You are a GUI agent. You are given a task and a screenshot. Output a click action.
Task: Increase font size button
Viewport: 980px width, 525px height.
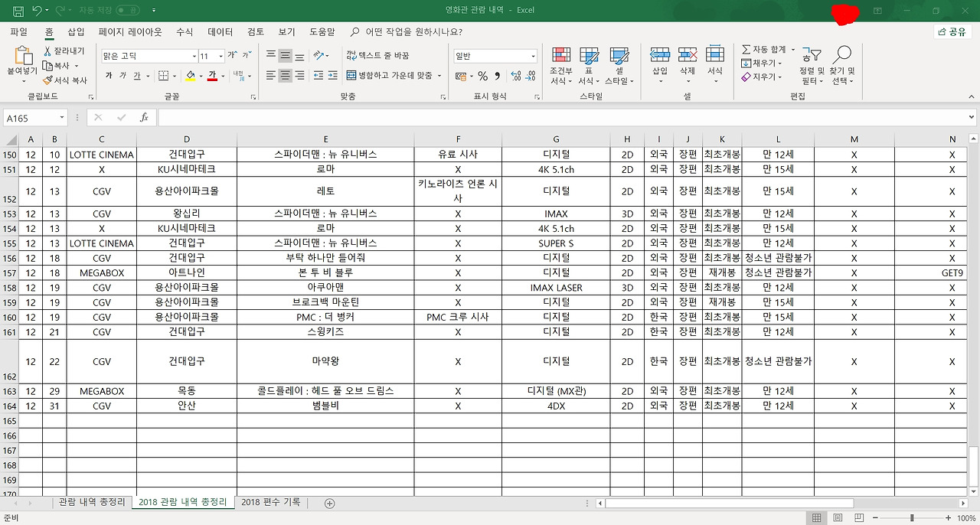click(233, 56)
